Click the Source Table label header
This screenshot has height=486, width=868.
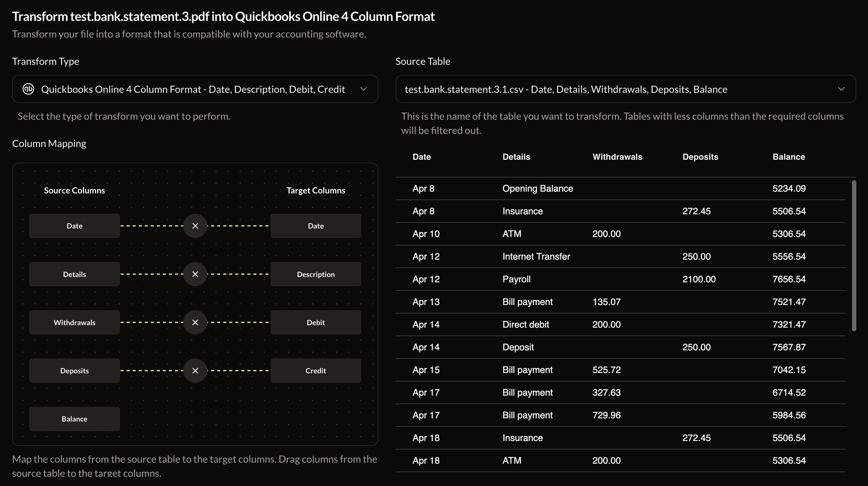pyautogui.click(x=423, y=61)
